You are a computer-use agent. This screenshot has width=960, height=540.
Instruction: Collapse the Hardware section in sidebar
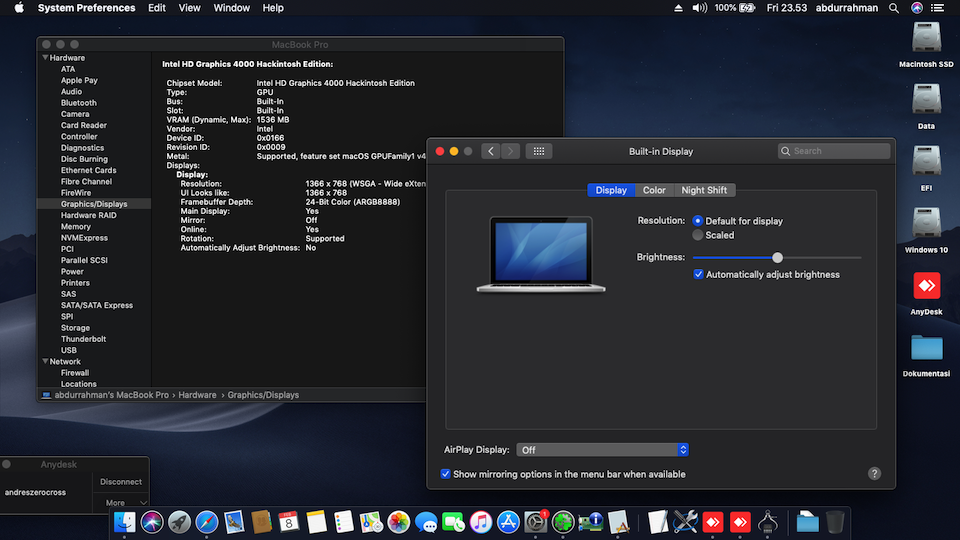click(44, 58)
